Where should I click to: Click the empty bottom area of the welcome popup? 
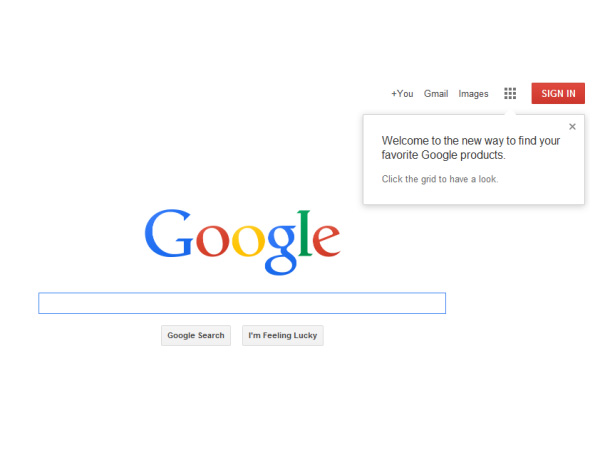(x=473, y=195)
